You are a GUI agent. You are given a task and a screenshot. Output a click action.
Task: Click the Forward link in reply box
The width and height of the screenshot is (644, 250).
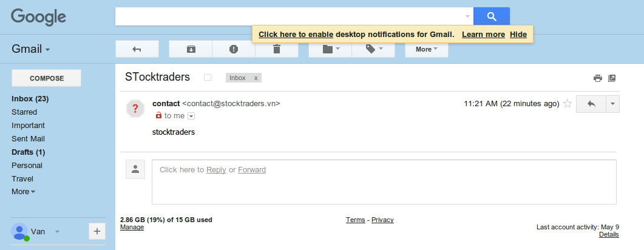pos(252,169)
